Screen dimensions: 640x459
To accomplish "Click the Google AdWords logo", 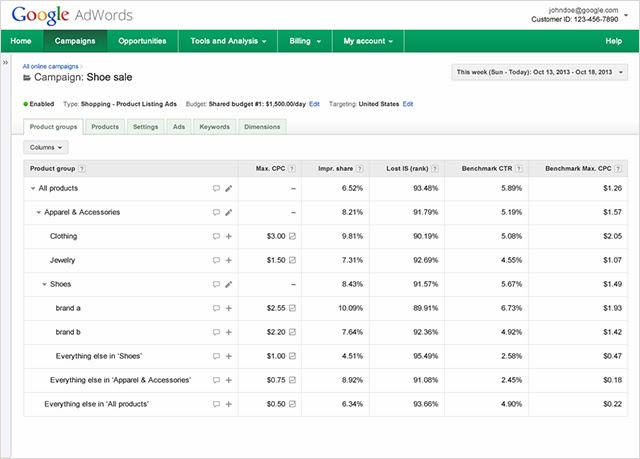I will tap(72, 15).
